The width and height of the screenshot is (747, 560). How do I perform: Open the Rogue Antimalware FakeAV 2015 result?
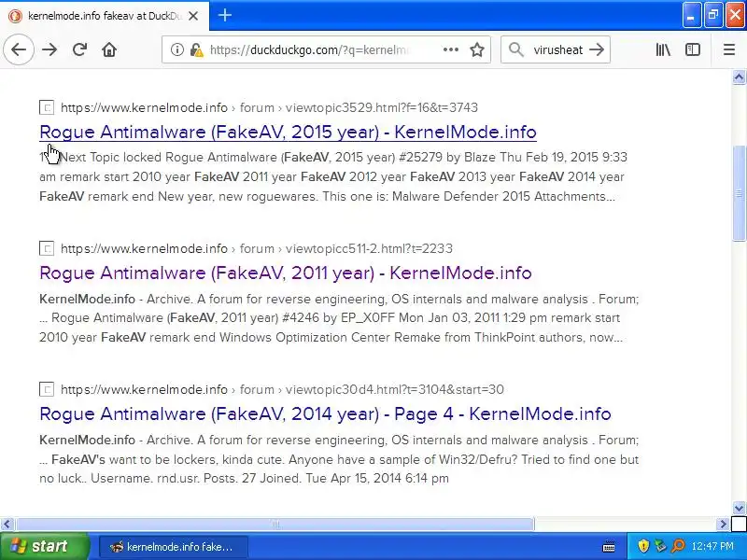[288, 132]
